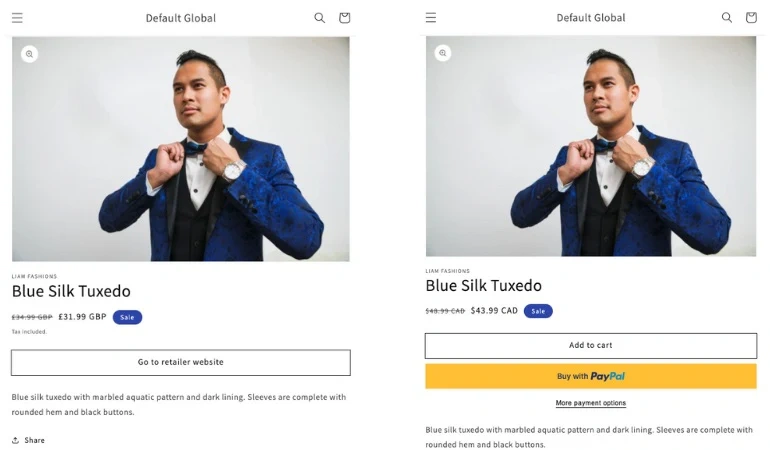
Task: Open the hamburger menu on the left storefront
Action: (x=17, y=18)
